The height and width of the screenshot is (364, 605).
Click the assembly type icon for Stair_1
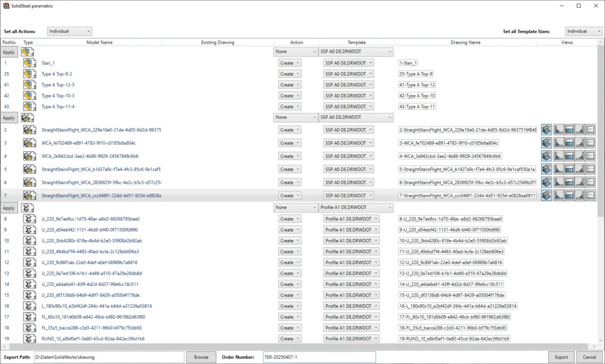(28, 63)
